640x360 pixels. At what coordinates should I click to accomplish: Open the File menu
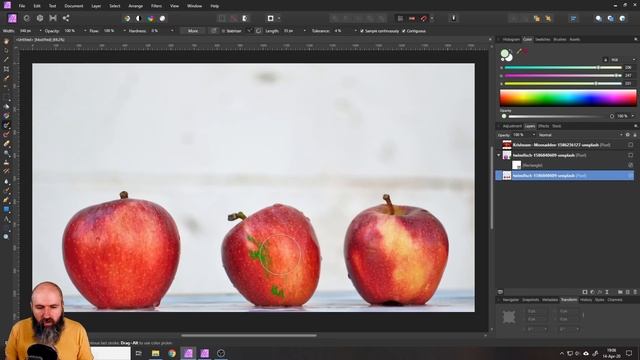coord(22,6)
